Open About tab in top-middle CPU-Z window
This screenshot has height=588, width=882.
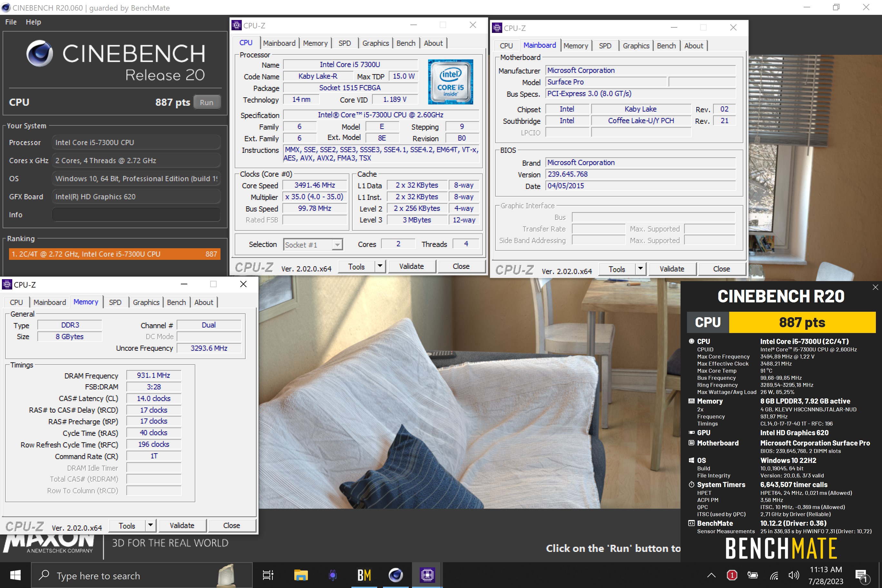433,43
